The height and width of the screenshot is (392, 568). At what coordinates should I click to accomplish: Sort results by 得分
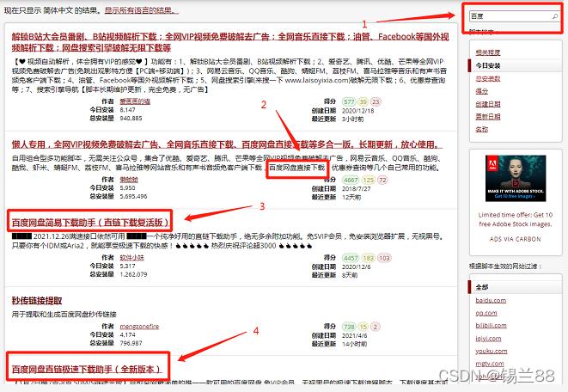click(x=482, y=91)
